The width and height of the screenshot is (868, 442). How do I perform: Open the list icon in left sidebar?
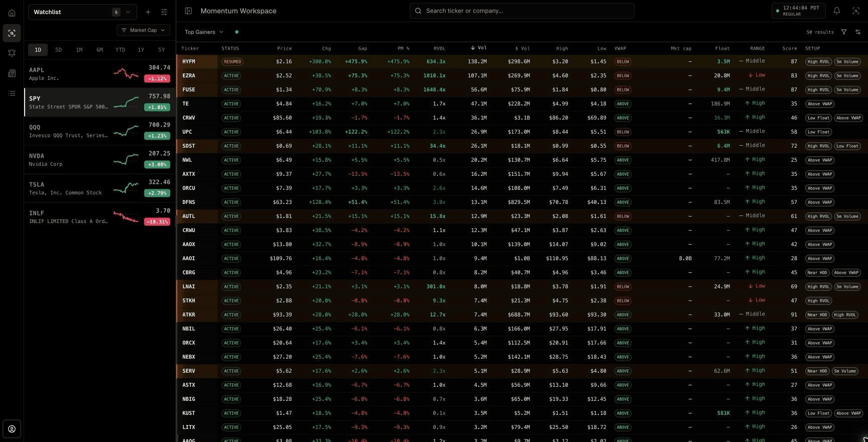[x=12, y=93]
